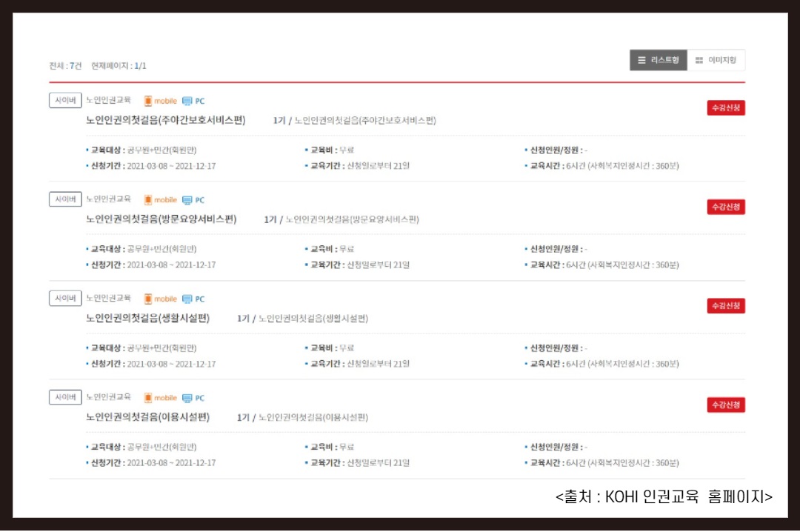Viewport: 800px width, 532px height.
Task: Click the list icon in 리스트형 button
Action: click(641, 60)
